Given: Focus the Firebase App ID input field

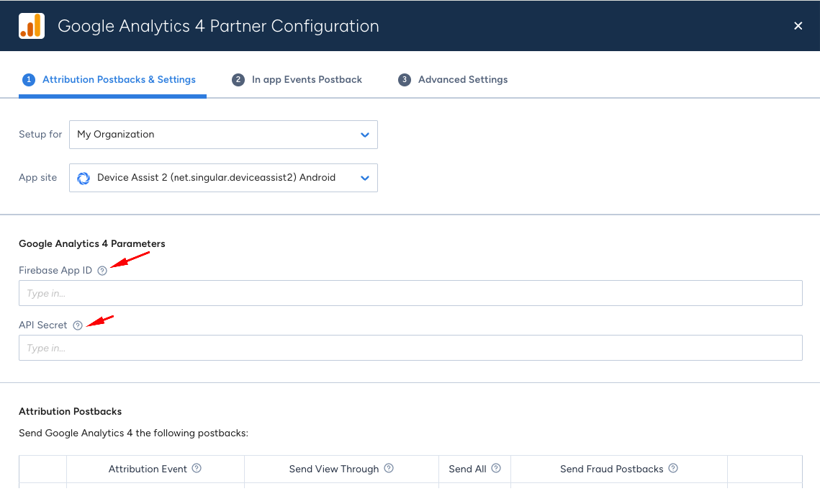Looking at the screenshot, I should pos(410,293).
